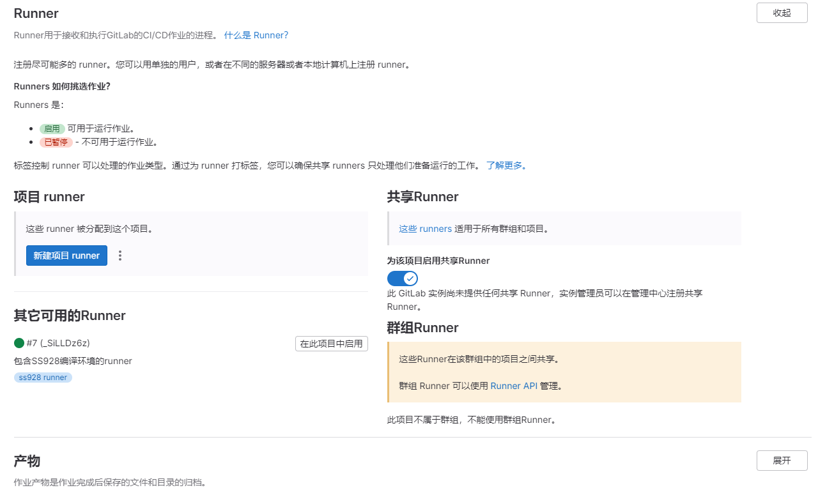Screen dimensions: 818x504
Task: Open the Runner API link
Action: (x=514, y=386)
